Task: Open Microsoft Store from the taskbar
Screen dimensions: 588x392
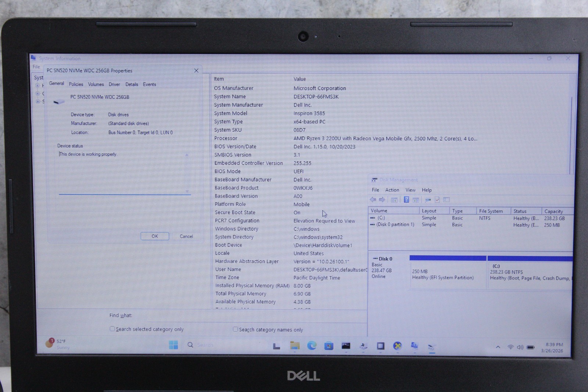Action: point(329,346)
